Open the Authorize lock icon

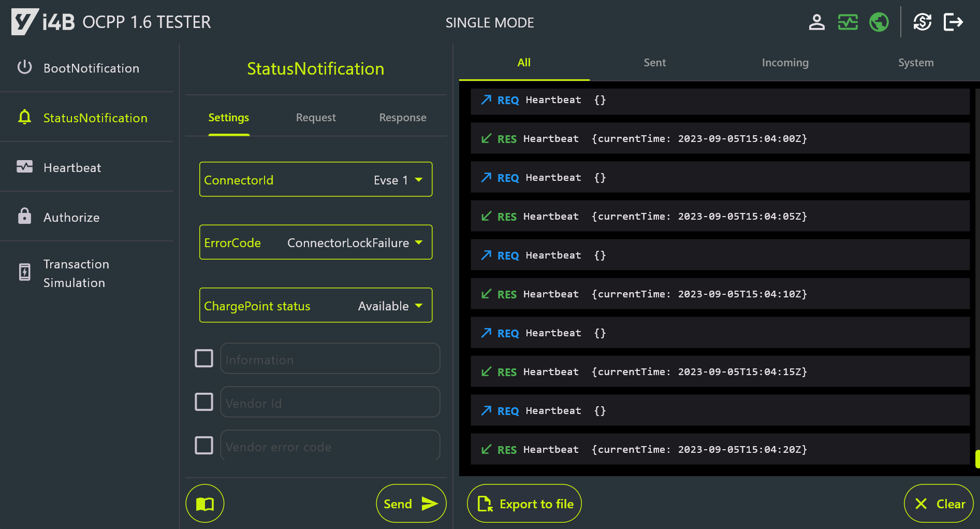click(24, 217)
